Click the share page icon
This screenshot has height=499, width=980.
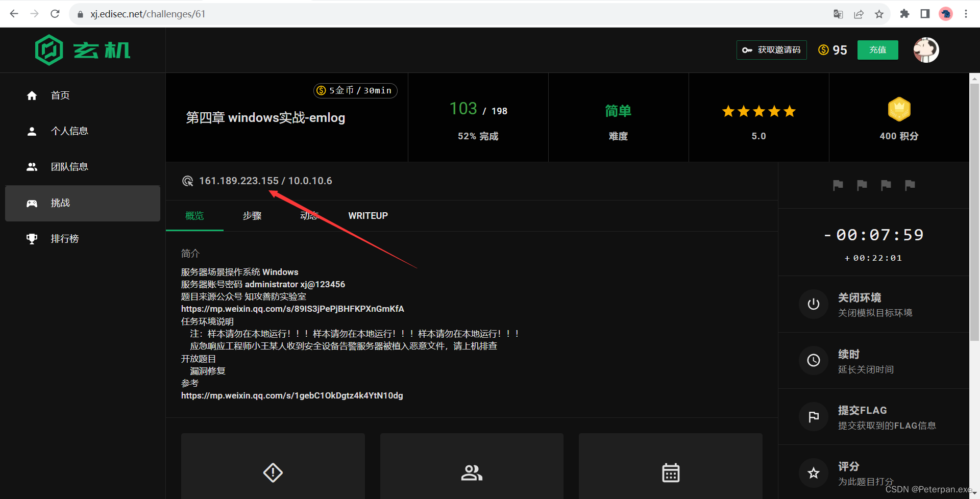pos(859,14)
